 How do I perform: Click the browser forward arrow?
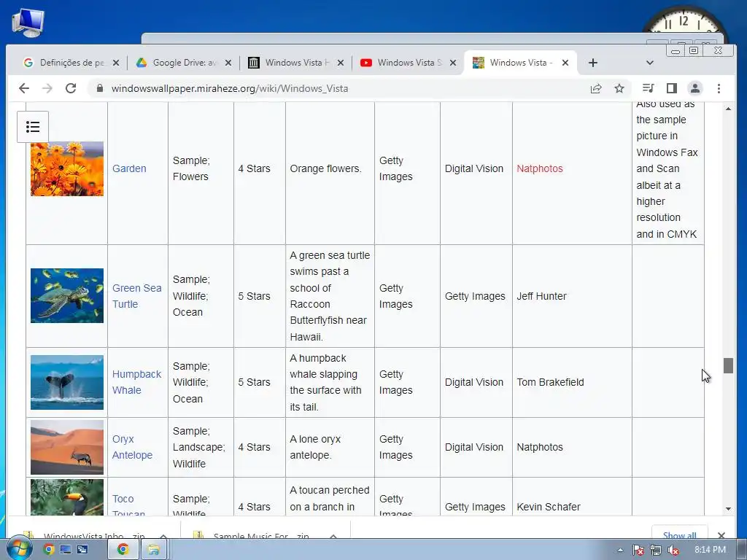(47, 88)
